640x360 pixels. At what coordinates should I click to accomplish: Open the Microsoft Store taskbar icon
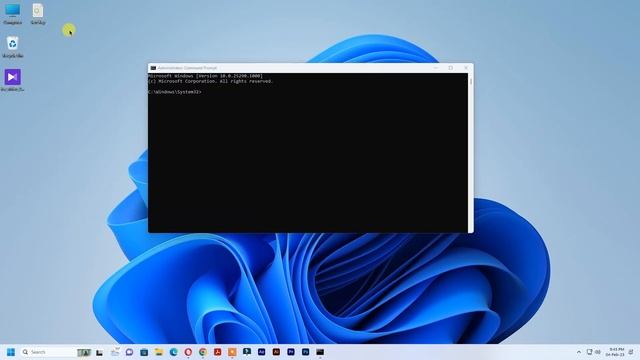tap(144, 352)
